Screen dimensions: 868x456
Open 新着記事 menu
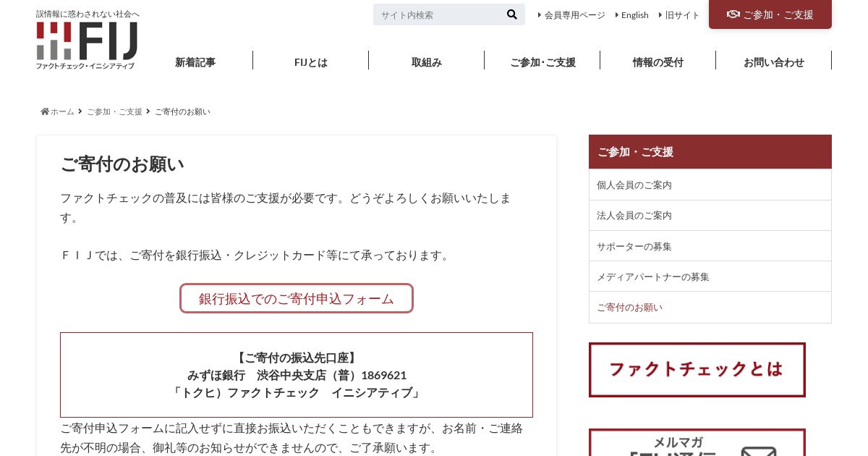click(x=195, y=62)
